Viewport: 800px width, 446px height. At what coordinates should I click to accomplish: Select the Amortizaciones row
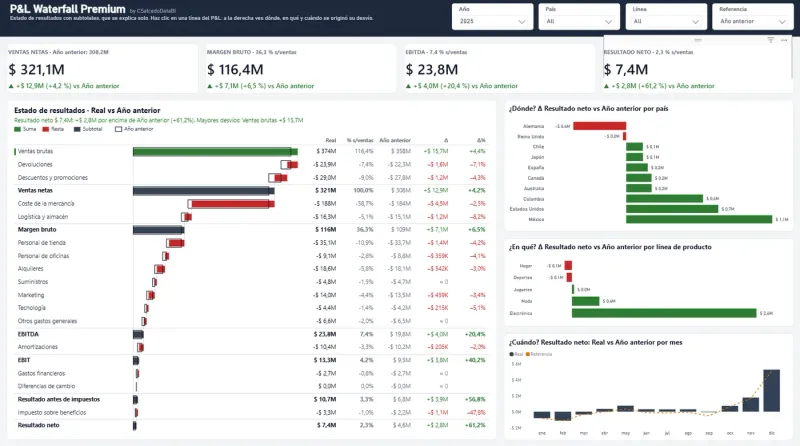point(250,347)
